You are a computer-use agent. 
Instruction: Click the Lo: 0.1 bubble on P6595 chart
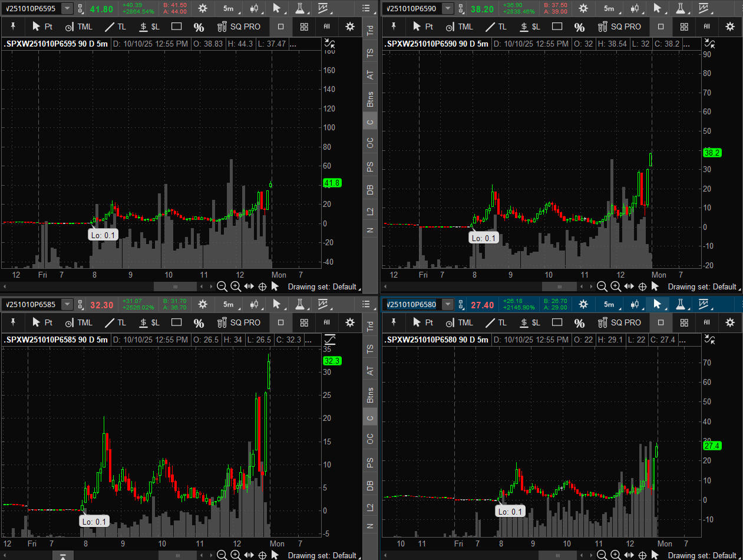point(103,235)
